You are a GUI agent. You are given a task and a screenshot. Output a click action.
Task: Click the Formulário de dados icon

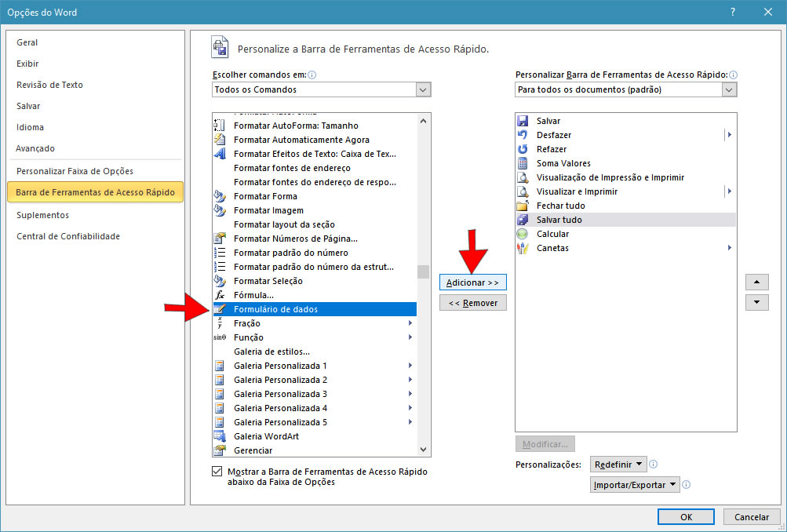220,309
